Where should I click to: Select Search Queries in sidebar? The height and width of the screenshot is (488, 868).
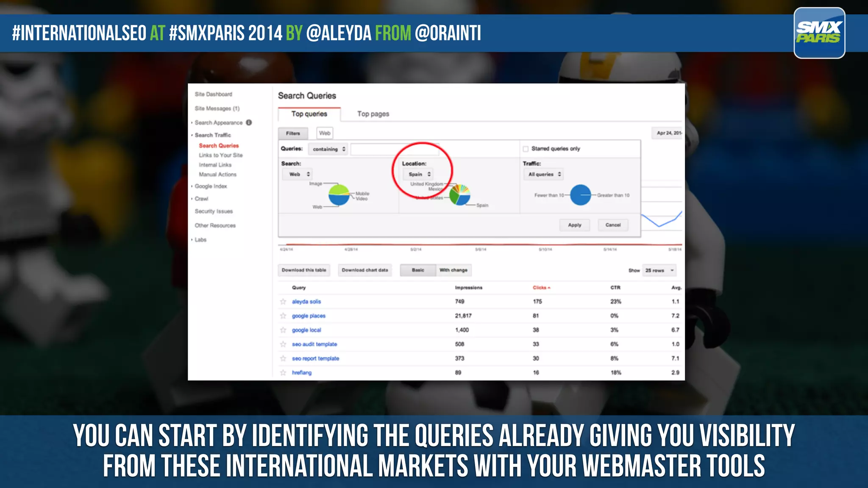219,146
